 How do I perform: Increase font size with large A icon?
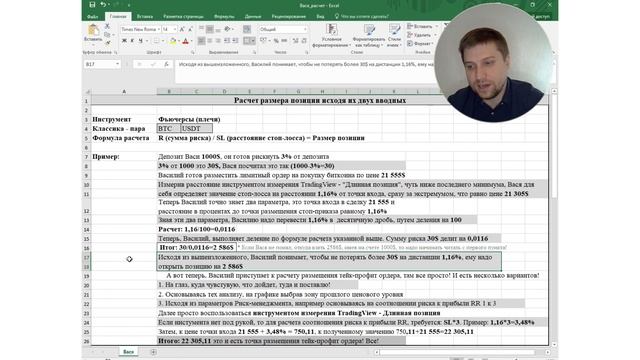(x=182, y=29)
